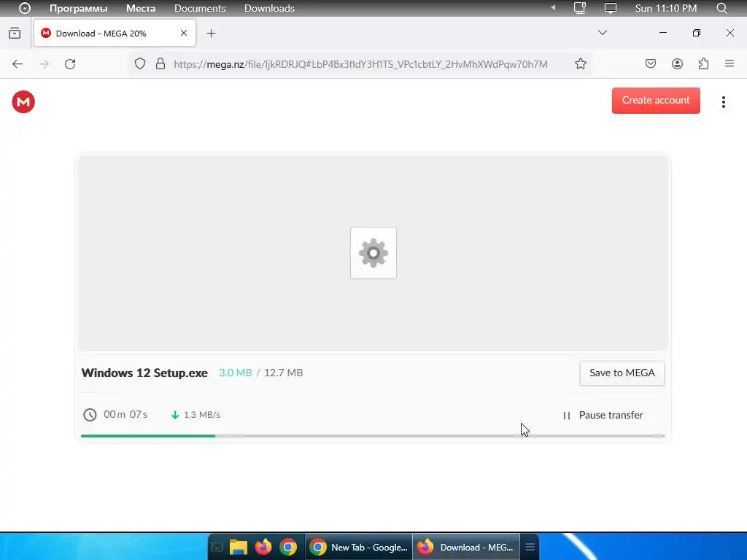747x560 pixels.
Task: Click the top panel search icon
Action: coord(722,8)
